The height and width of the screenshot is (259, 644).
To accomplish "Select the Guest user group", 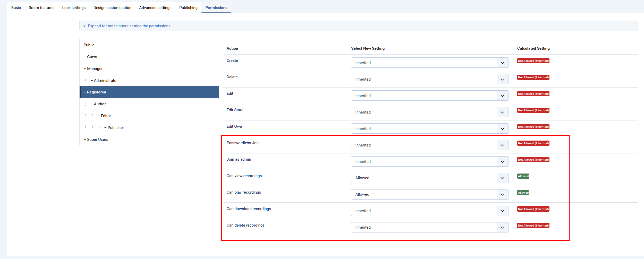I will pyautogui.click(x=92, y=57).
